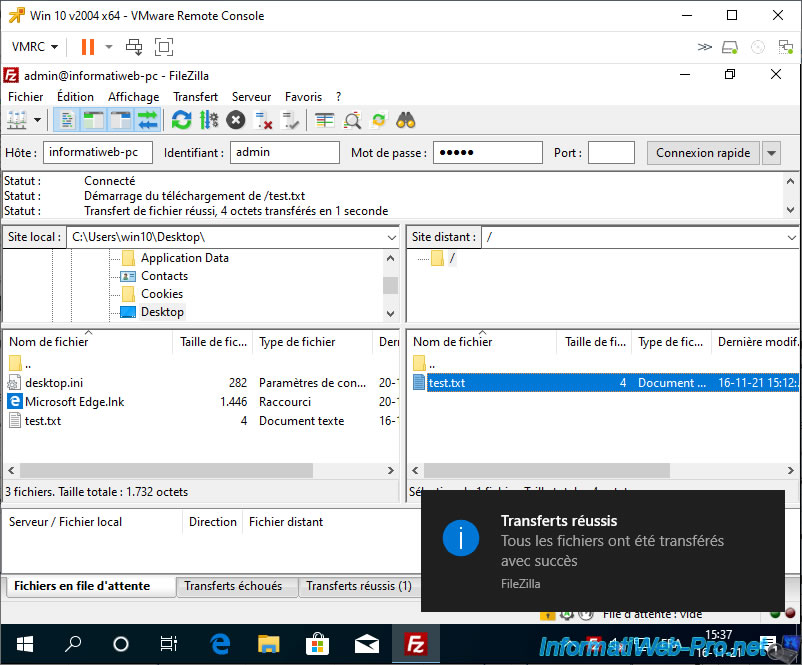Toggle the local directory tree view
The image size is (802, 665).
coord(94,120)
